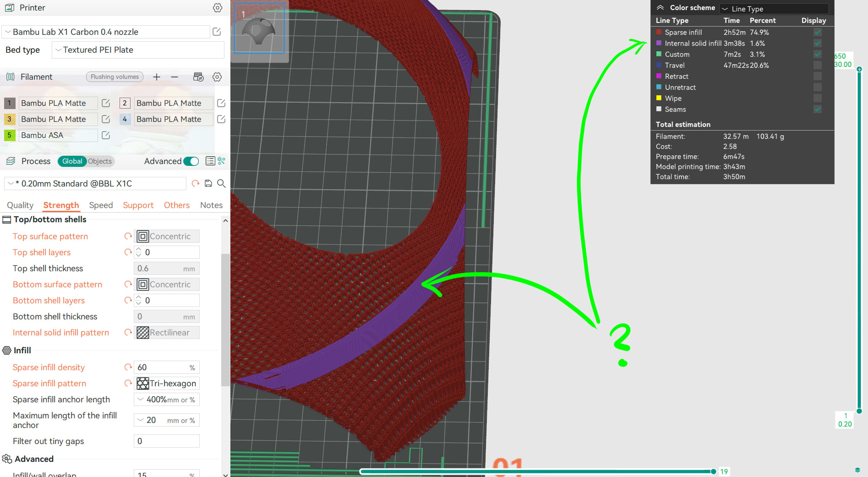This screenshot has width=868, height=477.
Task: Edit filament 3 Bambu PLA Matte preset
Action: tap(106, 119)
